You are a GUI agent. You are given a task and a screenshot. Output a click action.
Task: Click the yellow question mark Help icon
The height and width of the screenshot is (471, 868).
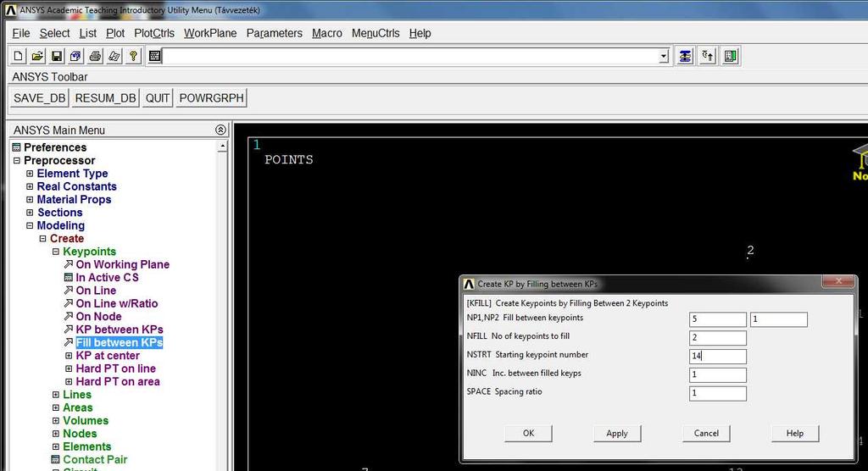coord(133,56)
